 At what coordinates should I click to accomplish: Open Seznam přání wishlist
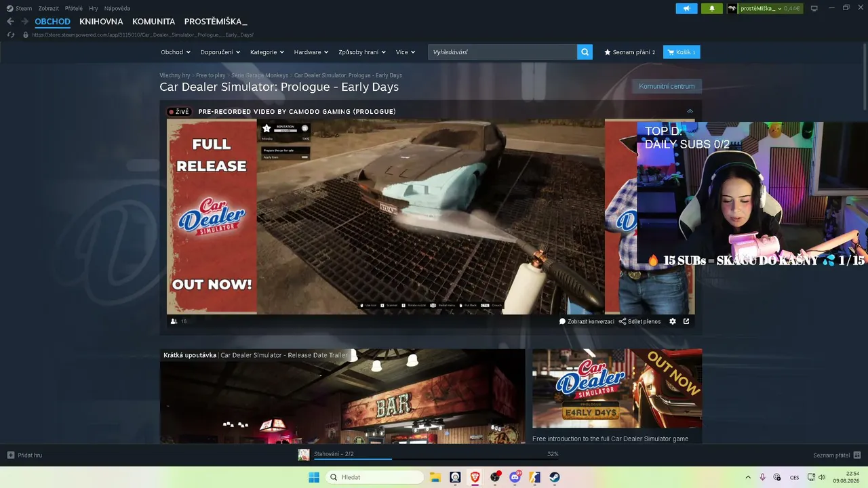[629, 52]
